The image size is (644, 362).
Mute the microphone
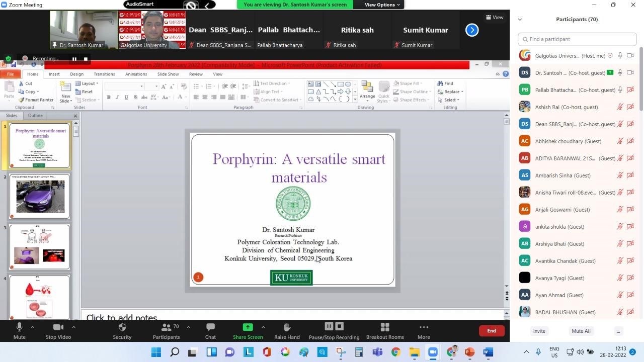click(x=19, y=327)
